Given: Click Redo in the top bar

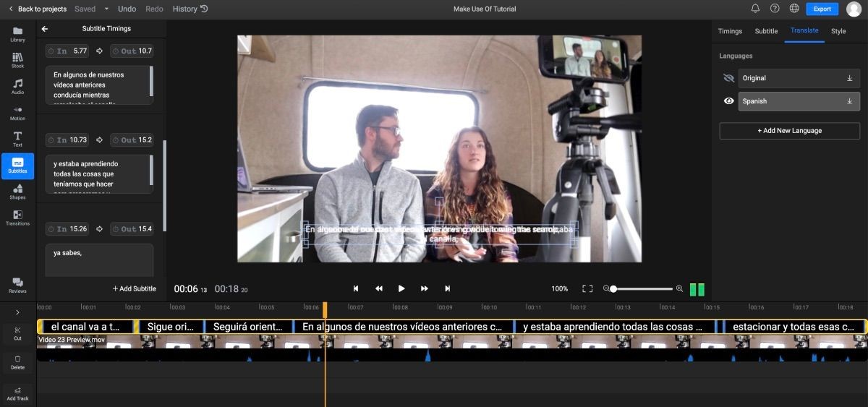Looking at the screenshot, I should 154,9.
